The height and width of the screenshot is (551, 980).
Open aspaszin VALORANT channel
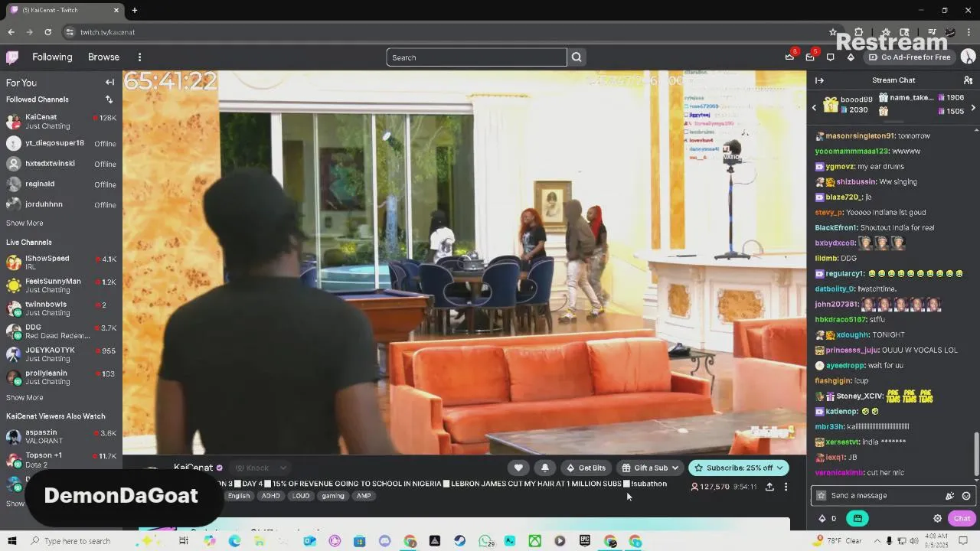[x=61, y=437]
